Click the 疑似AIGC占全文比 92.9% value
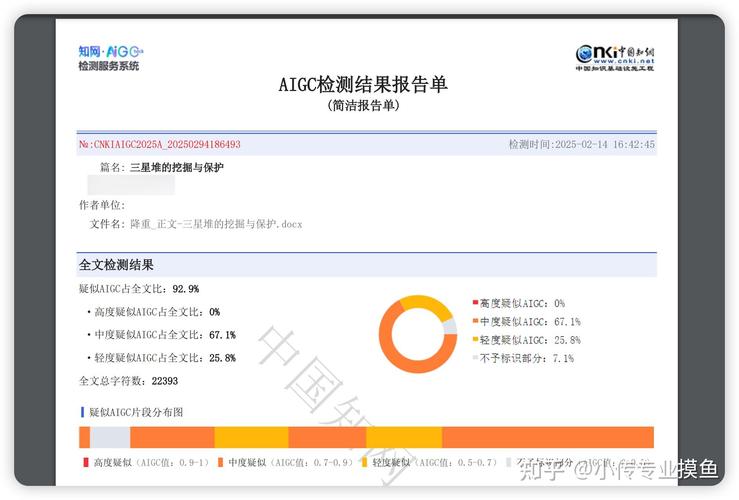Screen dimensions: 739x500 [186, 289]
